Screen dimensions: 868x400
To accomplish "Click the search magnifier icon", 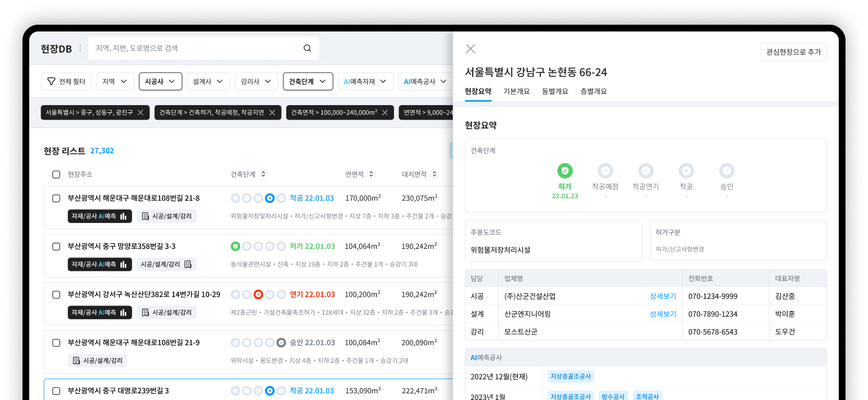I will (308, 48).
